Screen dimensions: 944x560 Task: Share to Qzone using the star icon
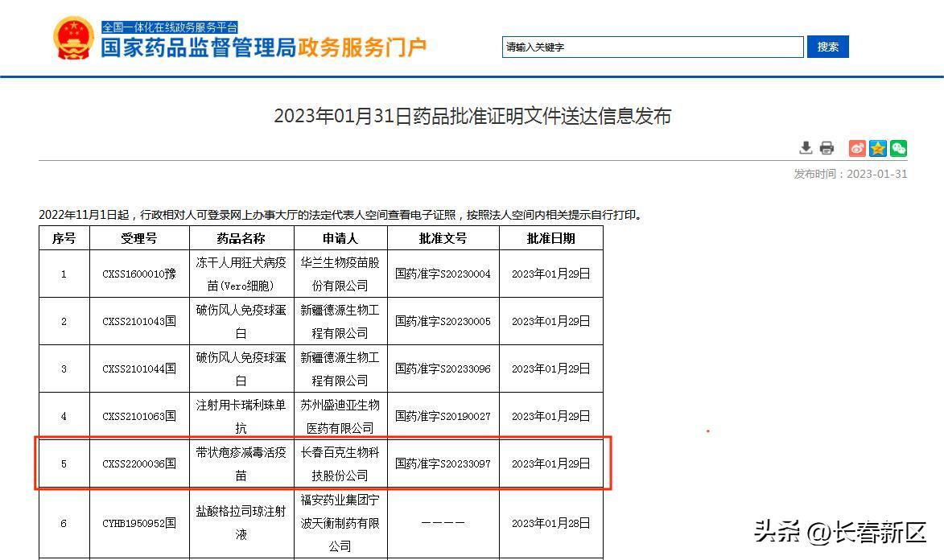(x=876, y=148)
